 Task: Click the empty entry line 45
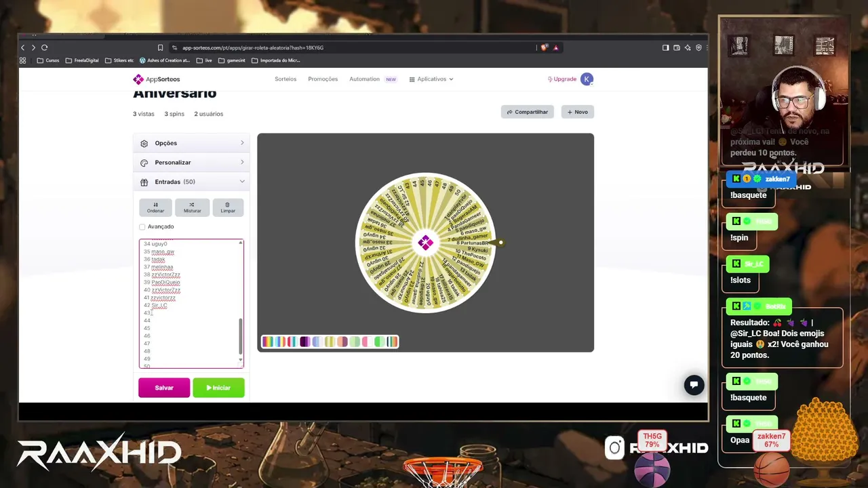tap(147, 328)
